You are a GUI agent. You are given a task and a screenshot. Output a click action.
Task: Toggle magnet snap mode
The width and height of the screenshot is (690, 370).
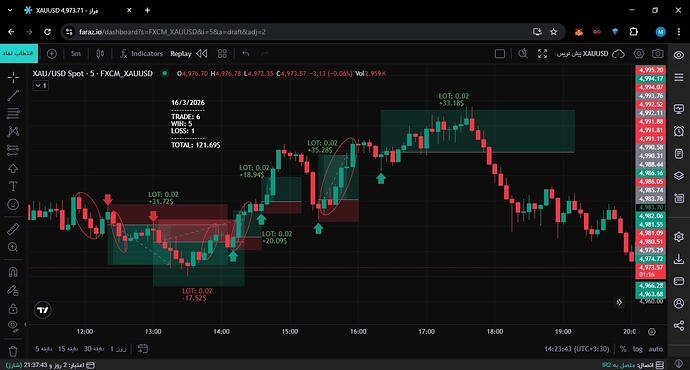(13, 272)
